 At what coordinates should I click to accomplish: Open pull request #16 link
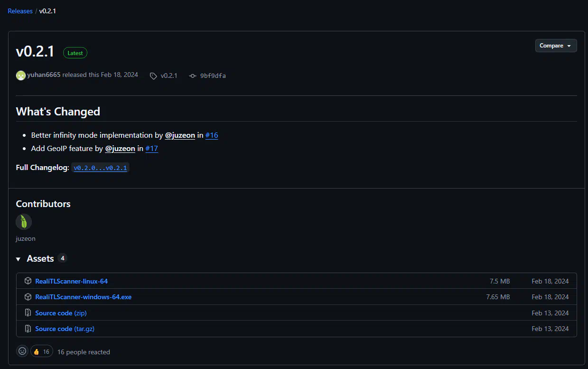pos(212,135)
